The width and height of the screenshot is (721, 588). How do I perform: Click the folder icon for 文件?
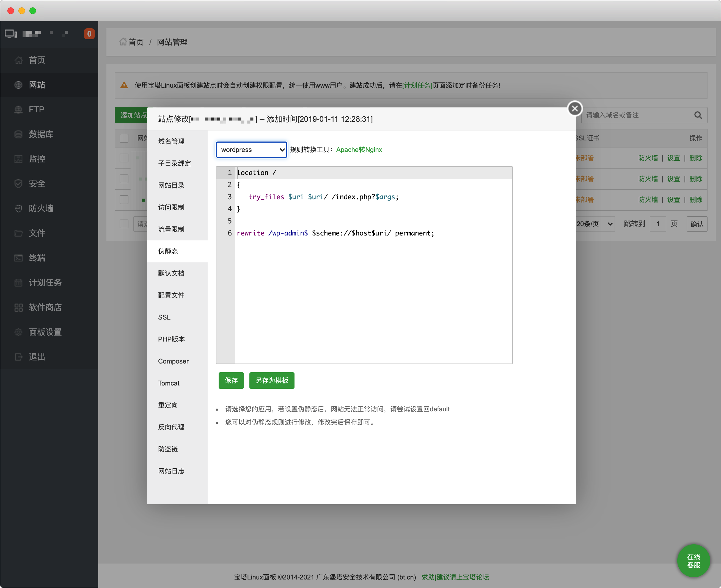click(19, 233)
